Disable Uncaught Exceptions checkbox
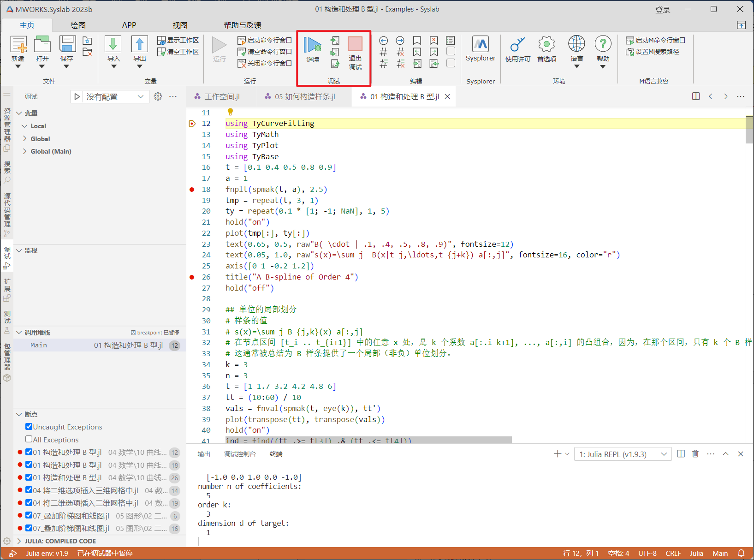The width and height of the screenshot is (754, 560). point(29,427)
